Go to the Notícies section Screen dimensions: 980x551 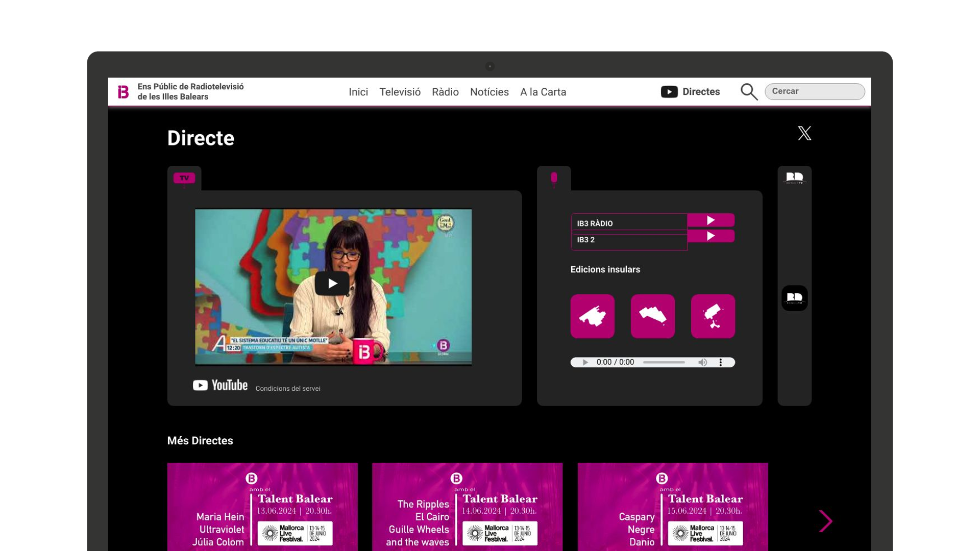pos(489,92)
